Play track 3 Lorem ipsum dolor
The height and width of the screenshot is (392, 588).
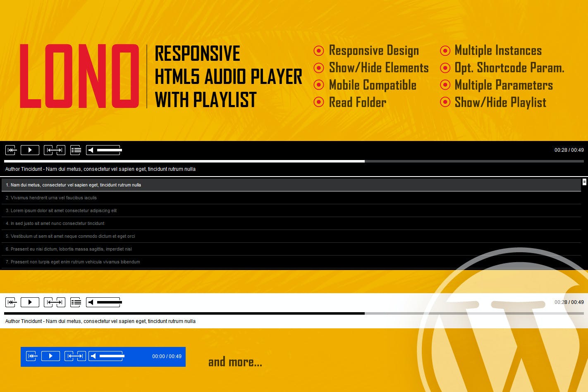(x=61, y=210)
